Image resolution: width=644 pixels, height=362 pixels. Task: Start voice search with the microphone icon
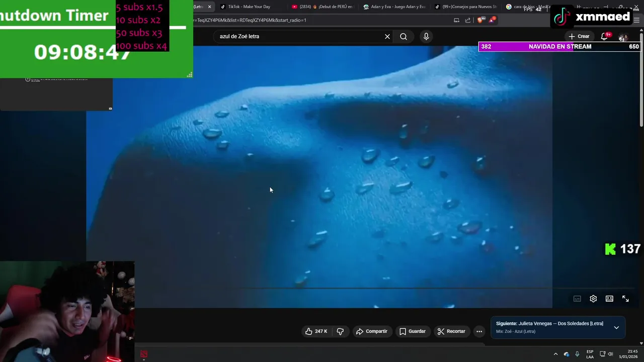(x=426, y=36)
